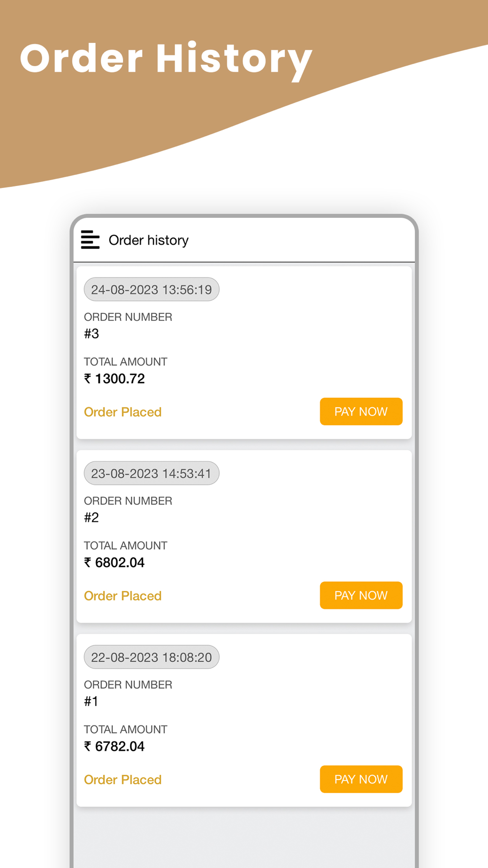The height and width of the screenshot is (868, 488).
Task: Tap TOTAL AMOUNT label in last card
Action: 125,729
